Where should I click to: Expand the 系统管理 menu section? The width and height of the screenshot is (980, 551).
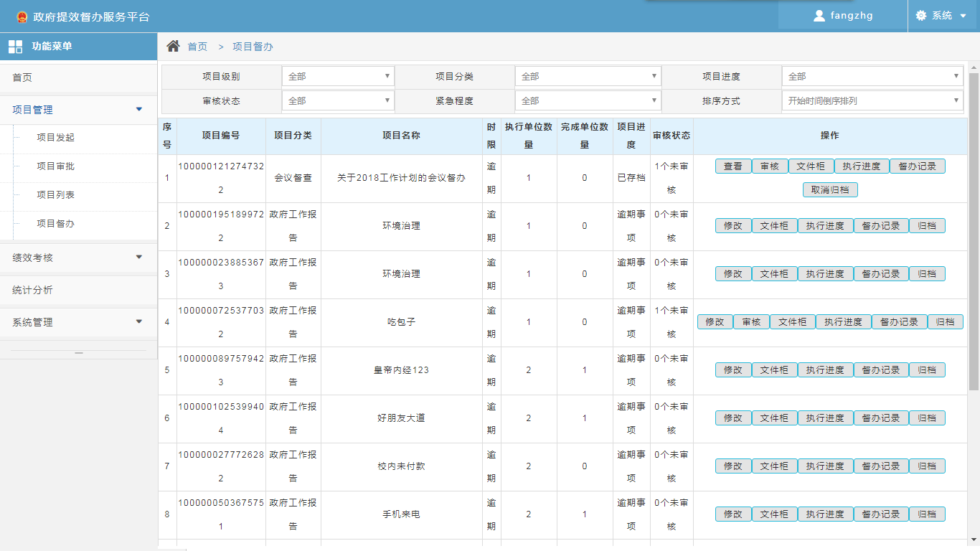click(139, 322)
